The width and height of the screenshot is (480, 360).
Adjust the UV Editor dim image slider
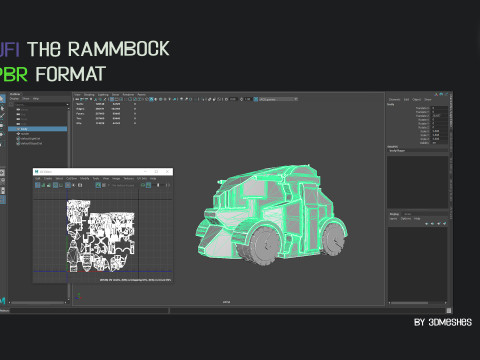[158, 185]
